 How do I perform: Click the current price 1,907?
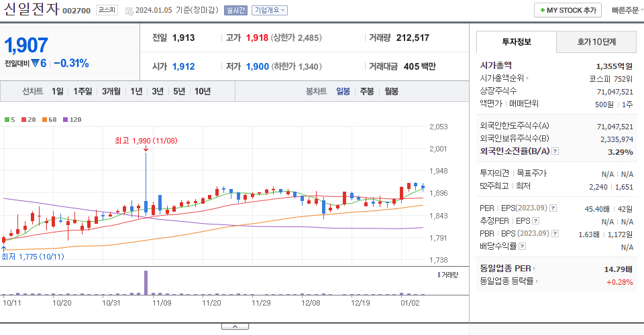(26, 46)
